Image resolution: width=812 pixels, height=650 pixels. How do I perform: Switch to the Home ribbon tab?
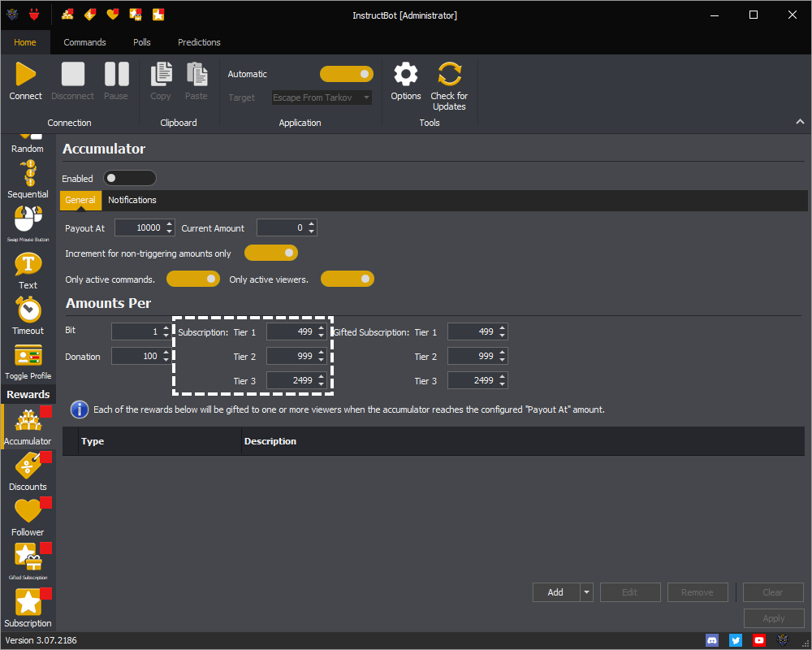[x=25, y=42]
